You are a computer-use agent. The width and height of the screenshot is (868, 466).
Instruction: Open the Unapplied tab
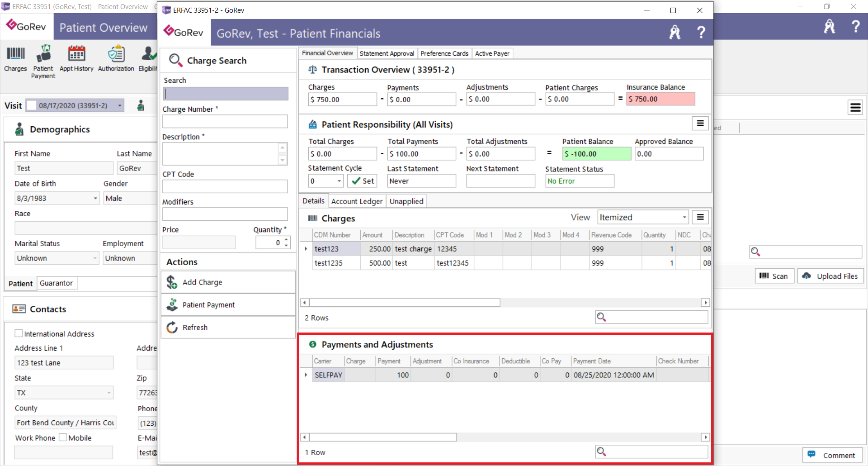point(406,201)
